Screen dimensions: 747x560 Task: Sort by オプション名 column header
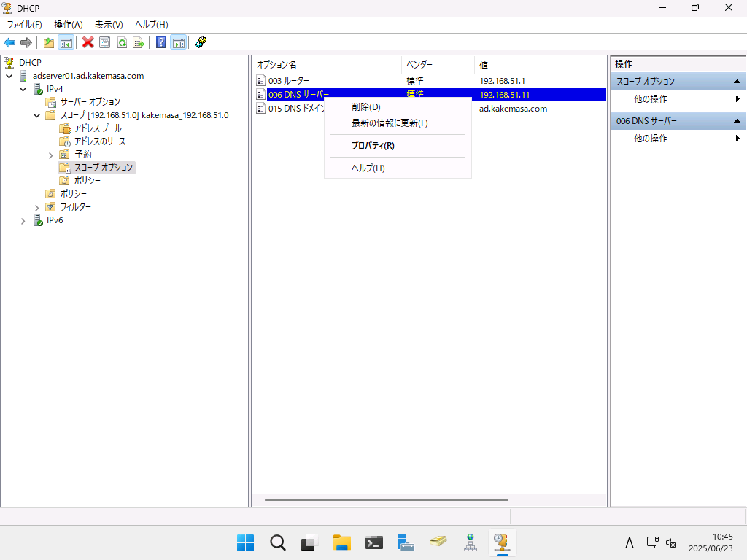coord(327,65)
